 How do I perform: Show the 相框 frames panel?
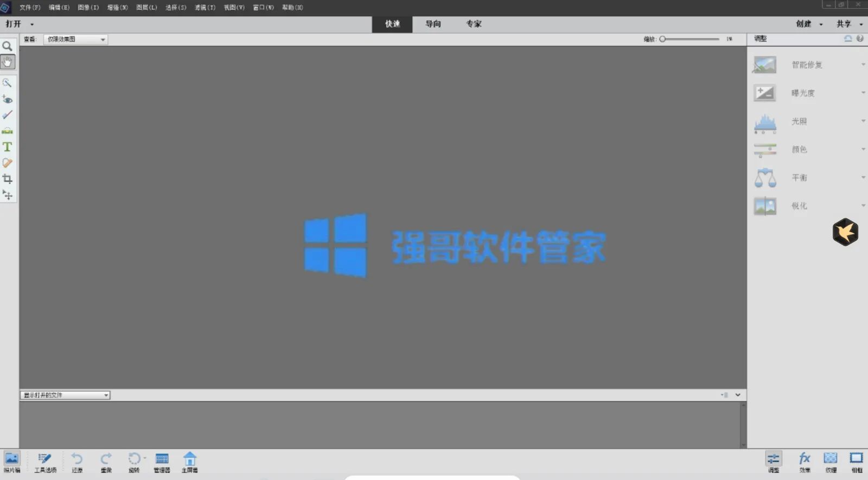(x=857, y=462)
